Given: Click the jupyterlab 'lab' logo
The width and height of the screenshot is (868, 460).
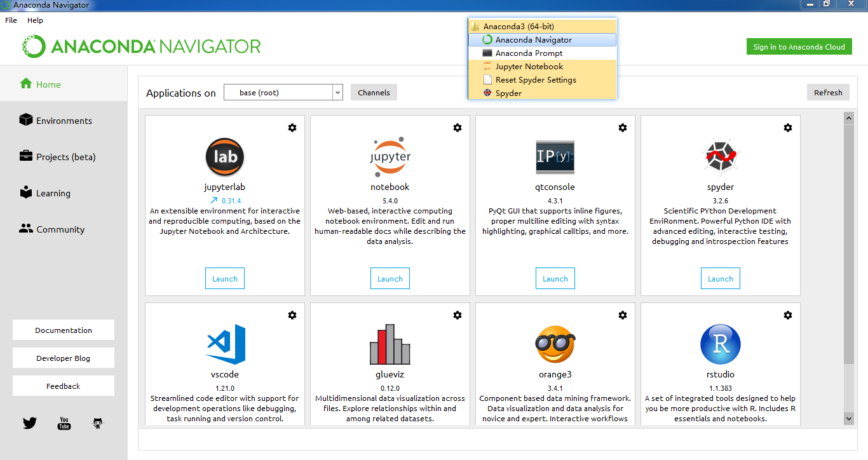Looking at the screenshot, I should (225, 157).
